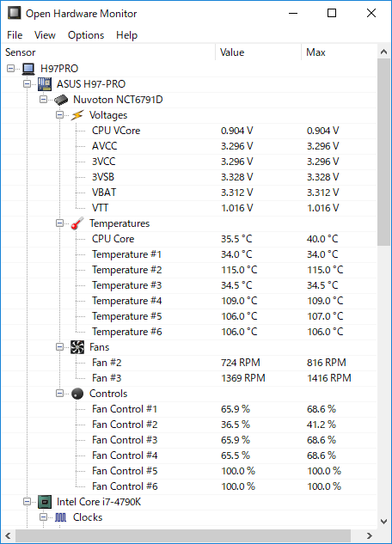Click the Intel Core i7-4790K CPU icon
The height and width of the screenshot is (544, 392).
45,502
